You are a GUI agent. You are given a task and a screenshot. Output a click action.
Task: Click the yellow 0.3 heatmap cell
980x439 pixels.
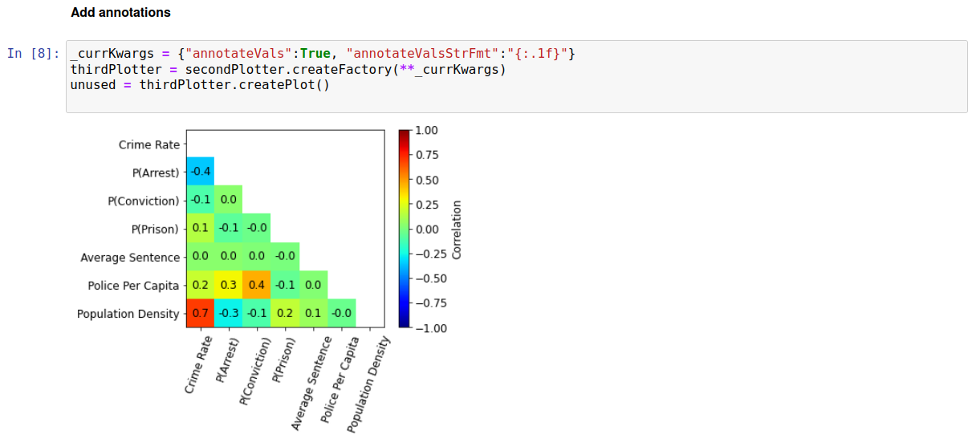point(229,285)
